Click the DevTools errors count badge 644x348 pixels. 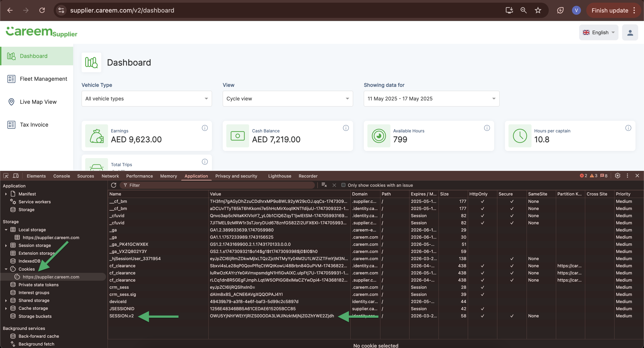[x=583, y=176]
